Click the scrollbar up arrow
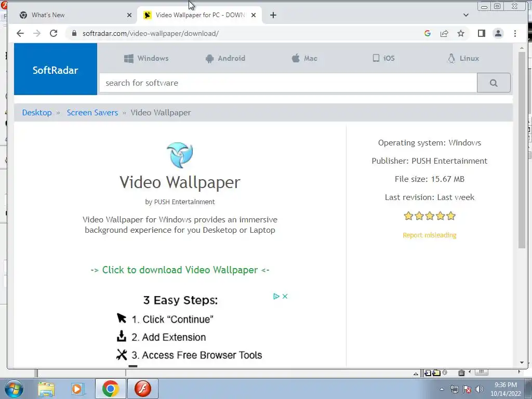 [522, 48]
